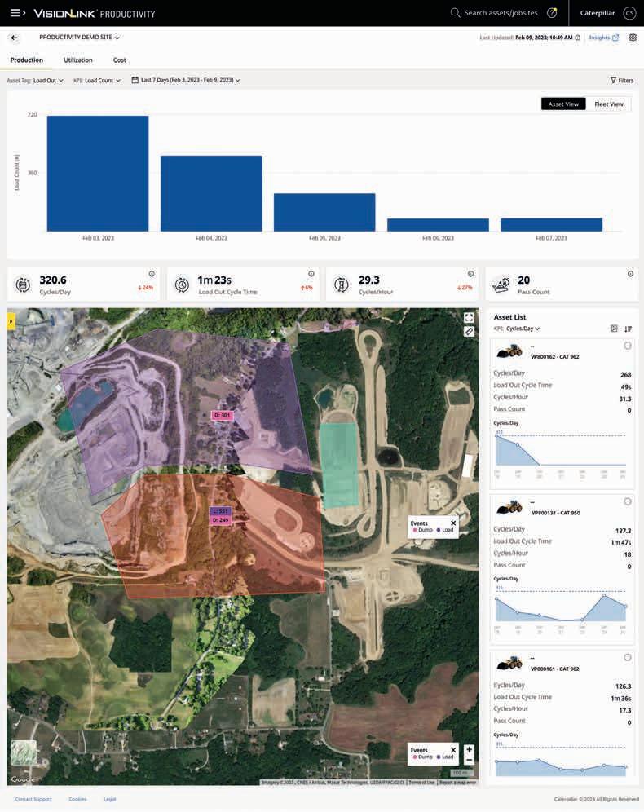644x812 pixels.
Task: Expand the Last 7 Days date range
Action: 186,80
